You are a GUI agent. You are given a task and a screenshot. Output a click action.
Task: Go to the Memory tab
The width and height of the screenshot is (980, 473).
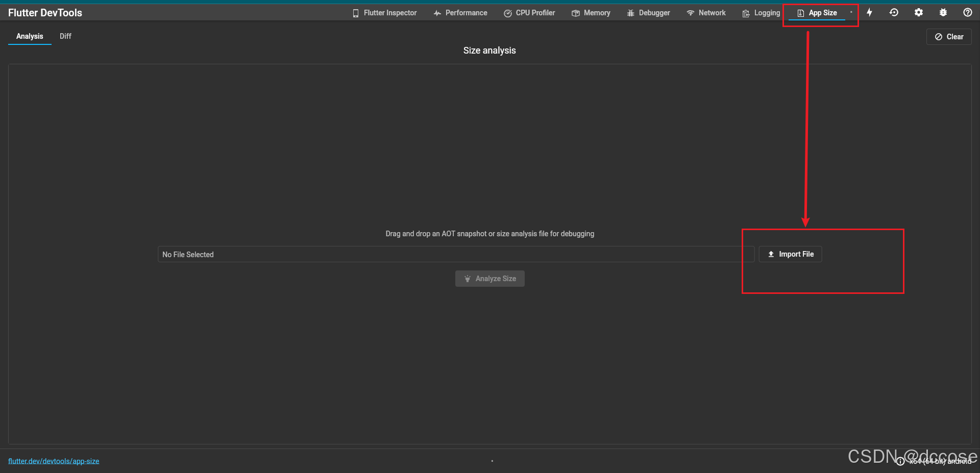click(x=591, y=13)
